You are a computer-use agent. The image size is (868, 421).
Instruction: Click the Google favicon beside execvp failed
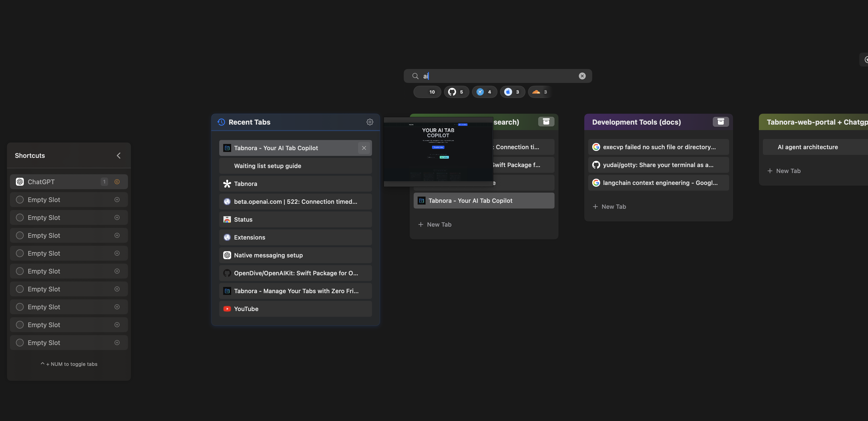(596, 147)
